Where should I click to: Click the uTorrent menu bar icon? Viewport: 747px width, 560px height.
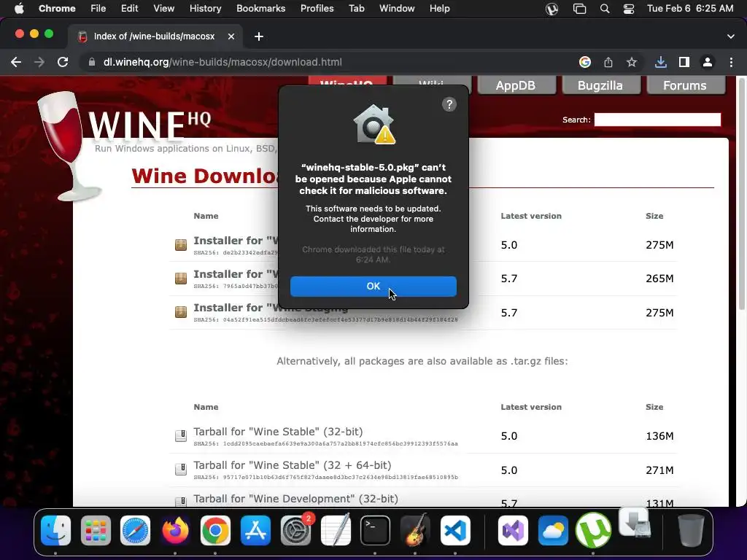(551, 9)
